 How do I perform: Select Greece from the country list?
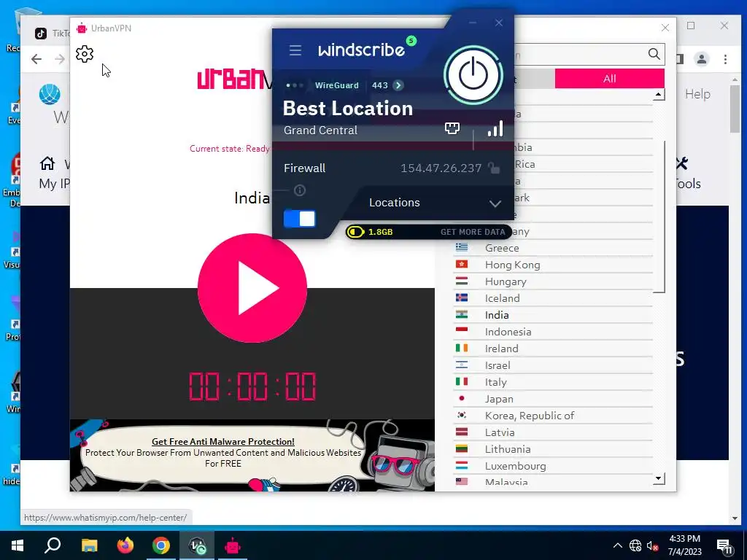click(x=553, y=248)
